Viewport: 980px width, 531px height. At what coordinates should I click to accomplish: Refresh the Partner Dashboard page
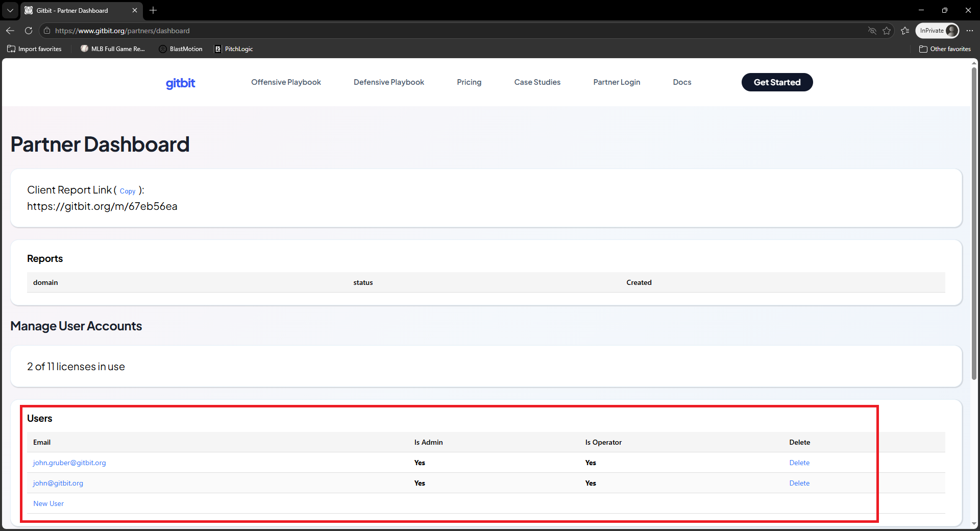[29, 31]
